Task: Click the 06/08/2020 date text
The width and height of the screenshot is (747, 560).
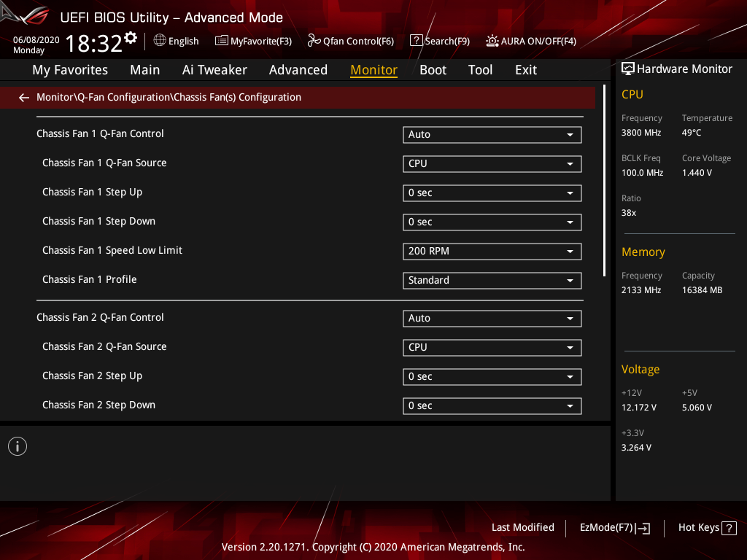Action: 36,40
